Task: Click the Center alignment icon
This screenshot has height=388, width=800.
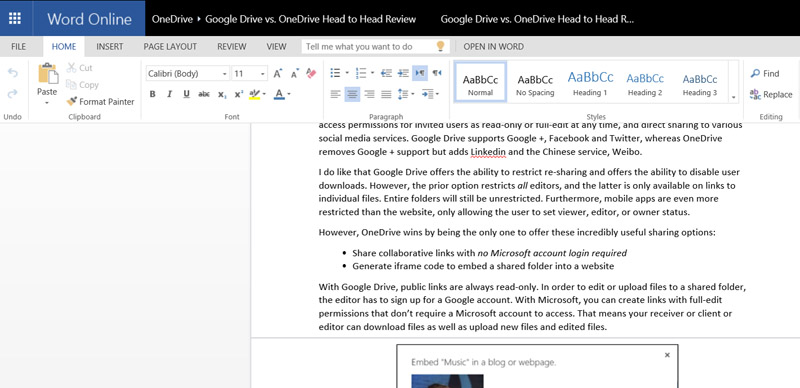Action: click(352, 94)
